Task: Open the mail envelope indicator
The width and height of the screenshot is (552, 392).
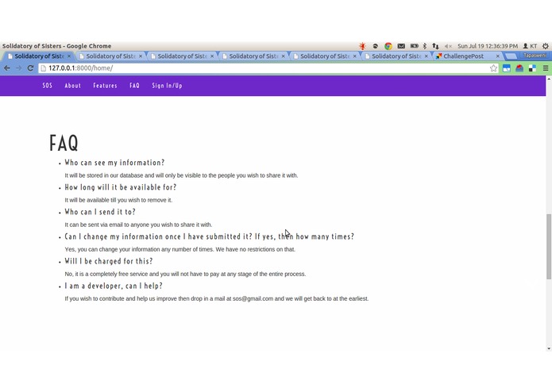Action: click(x=401, y=46)
